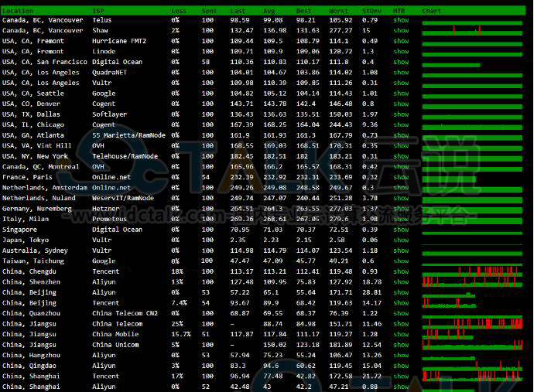Click 'USA, TX, Dallas' location cell
This screenshot has width=534, height=392.
[31, 114]
